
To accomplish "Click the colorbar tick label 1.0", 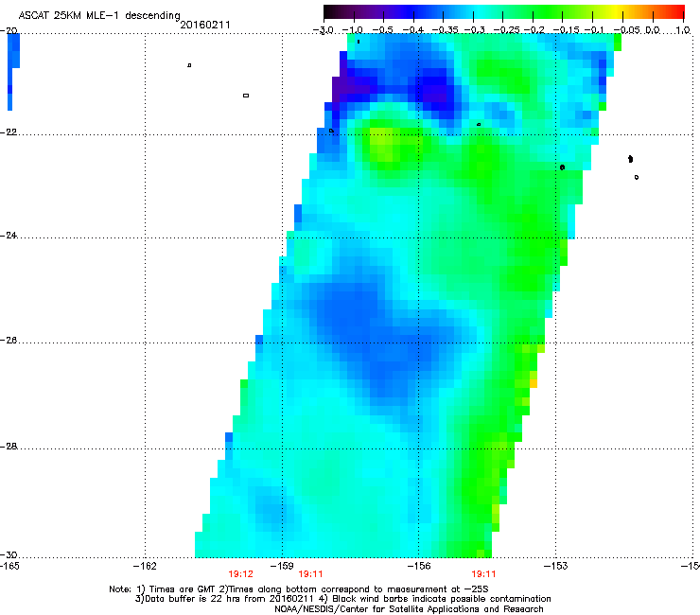I will pyautogui.click(x=683, y=30).
